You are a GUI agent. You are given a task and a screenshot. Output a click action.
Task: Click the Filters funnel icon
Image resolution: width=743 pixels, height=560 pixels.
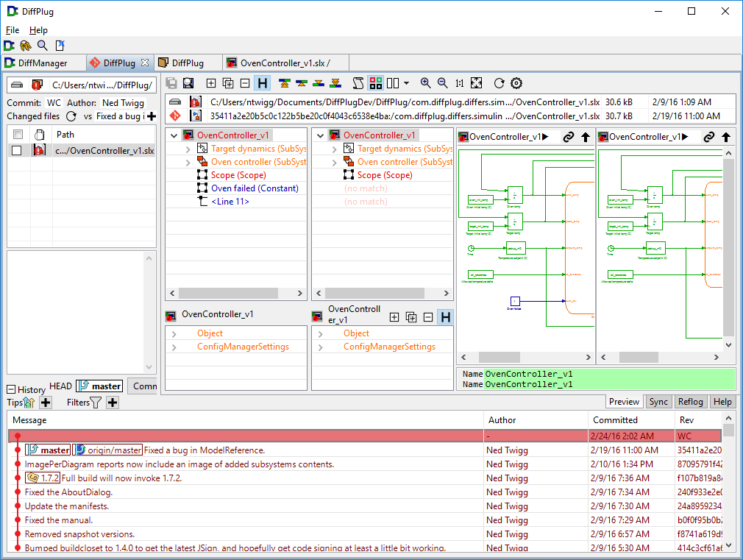click(95, 403)
